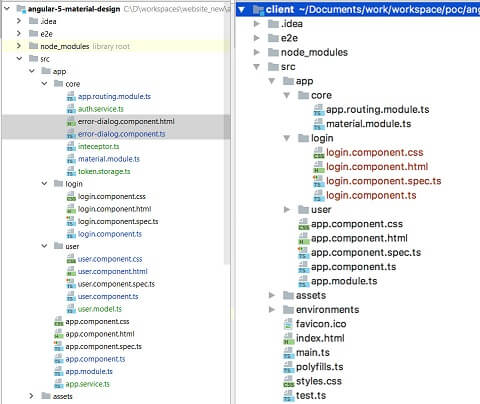The image size is (480, 404).
Task: Collapse the core folder in left project tree
Action: click(x=44, y=84)
